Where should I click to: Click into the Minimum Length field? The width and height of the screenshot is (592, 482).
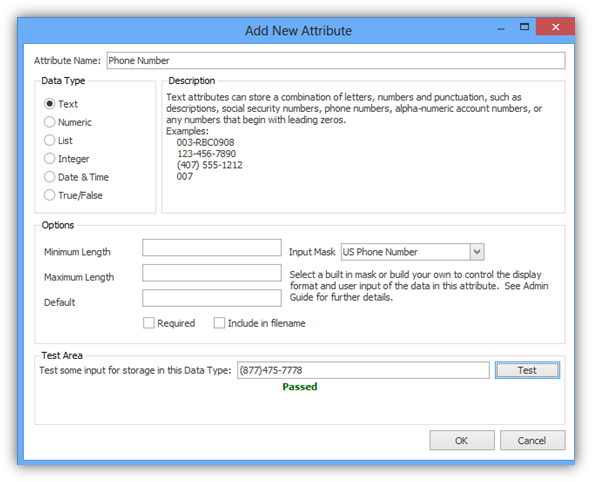tap(212, 248)
